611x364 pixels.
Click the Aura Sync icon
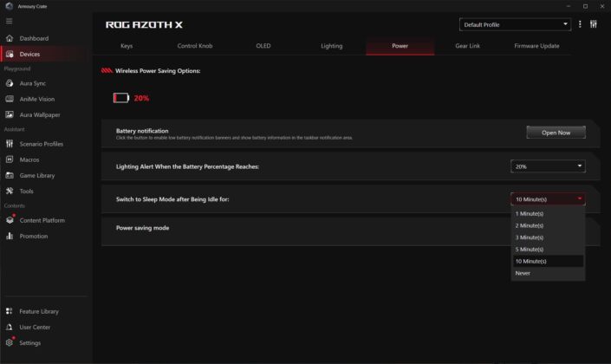click(x=10, y=83)
